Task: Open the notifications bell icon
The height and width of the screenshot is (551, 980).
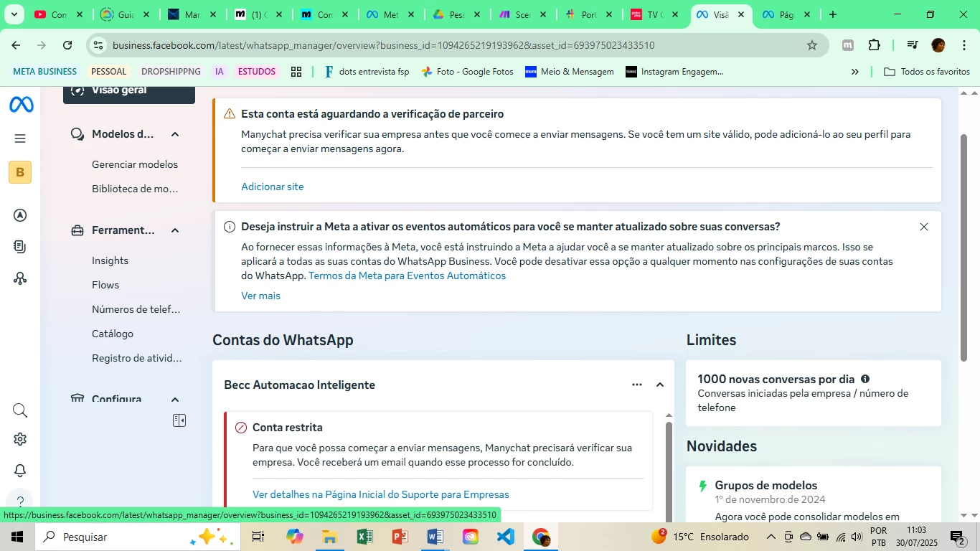Action: click(20, 471)
